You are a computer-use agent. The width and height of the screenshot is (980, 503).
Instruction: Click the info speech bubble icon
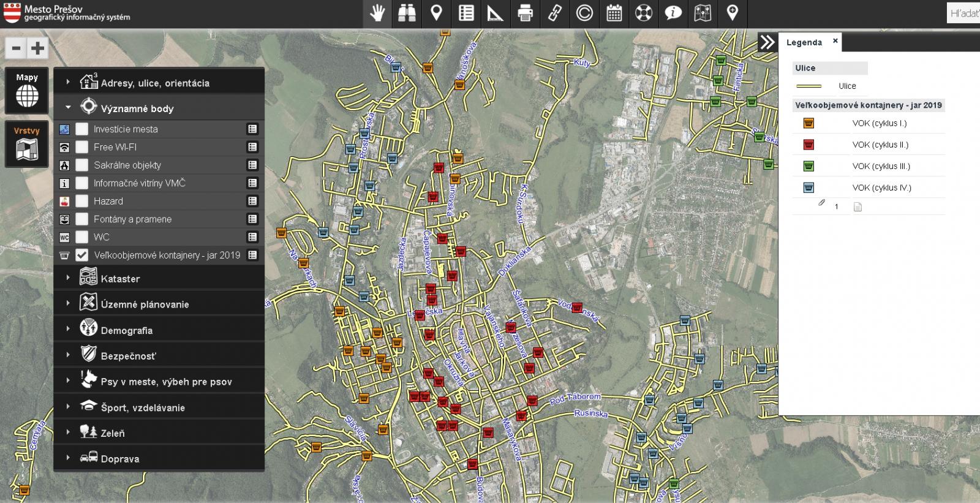tap(673, 13)
